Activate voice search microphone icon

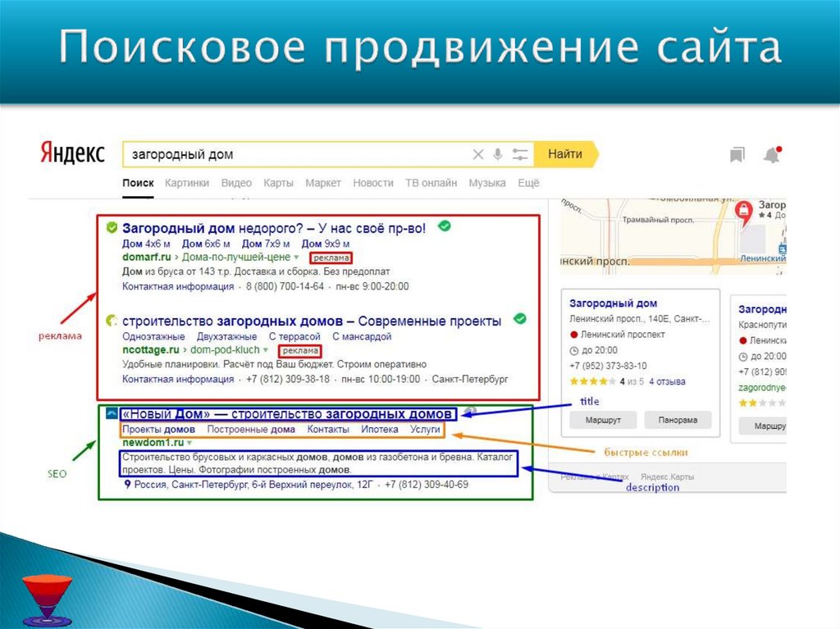(498, 155)
